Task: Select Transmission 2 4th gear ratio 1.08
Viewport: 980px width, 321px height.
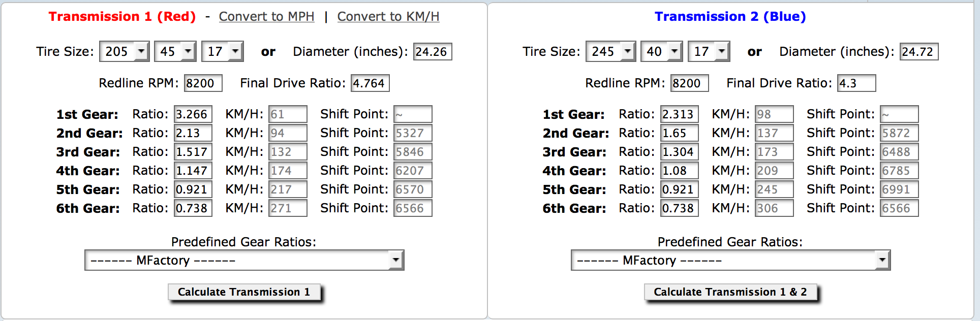Action: point(680,171)
